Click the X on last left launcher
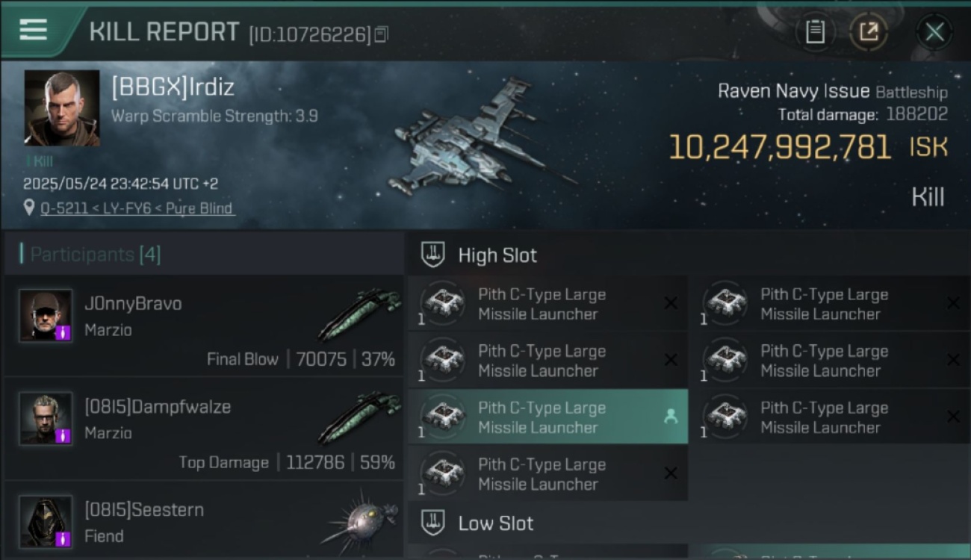971x560 pixels. click(x=671, y=473)
